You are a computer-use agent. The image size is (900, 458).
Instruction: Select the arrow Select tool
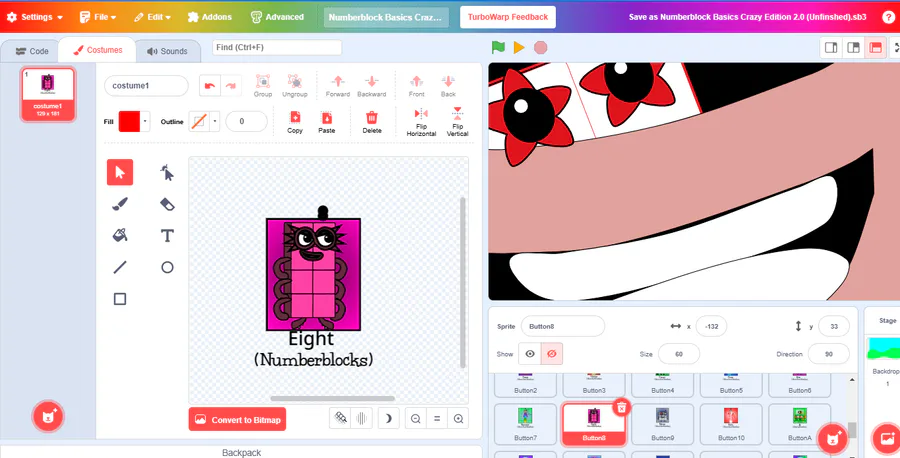tap(119, 172)
